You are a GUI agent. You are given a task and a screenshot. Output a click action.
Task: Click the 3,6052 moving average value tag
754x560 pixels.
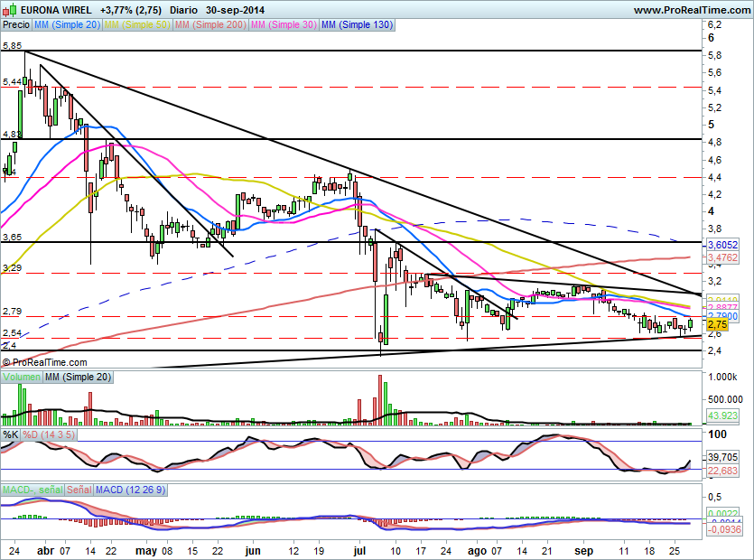tap(722, 245)
